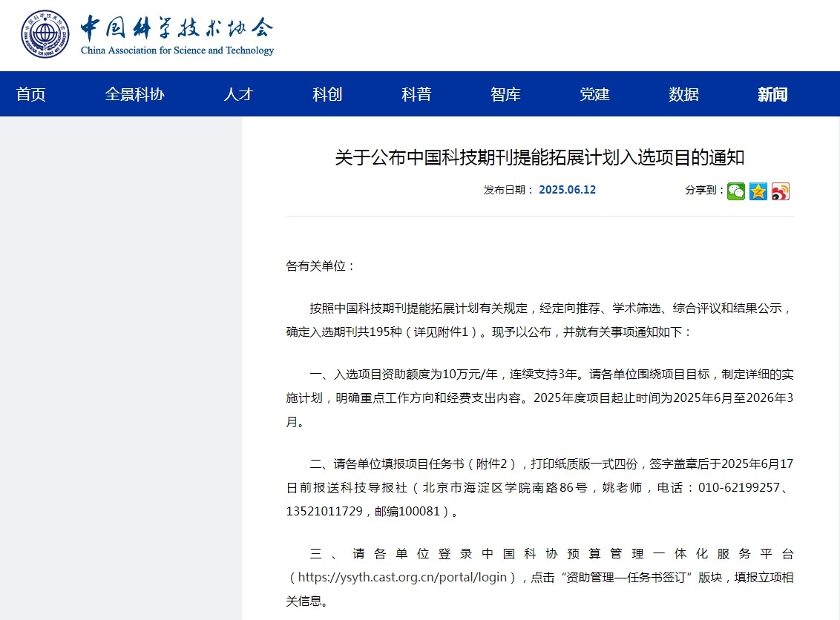Click the text 确定入选期刊共195种
840x620 pixels.
(344, 332)
